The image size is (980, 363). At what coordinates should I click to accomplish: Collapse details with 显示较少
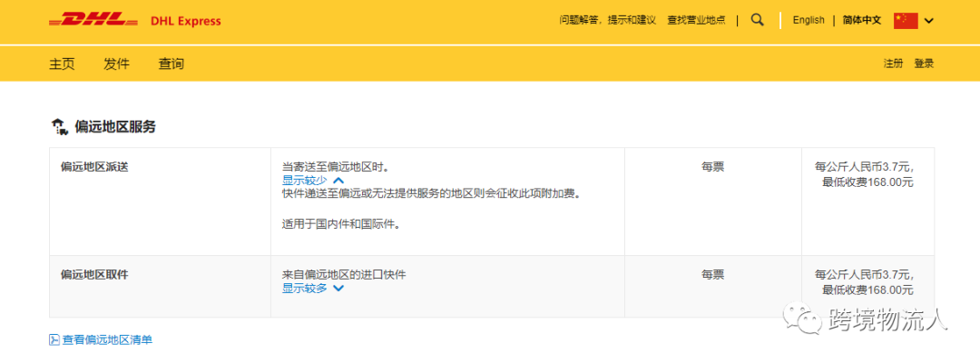click(x=313, y=181)
